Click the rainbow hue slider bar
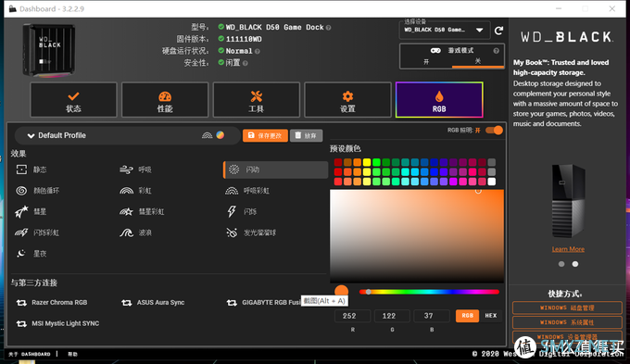630x364 pixels. point(429,292)
